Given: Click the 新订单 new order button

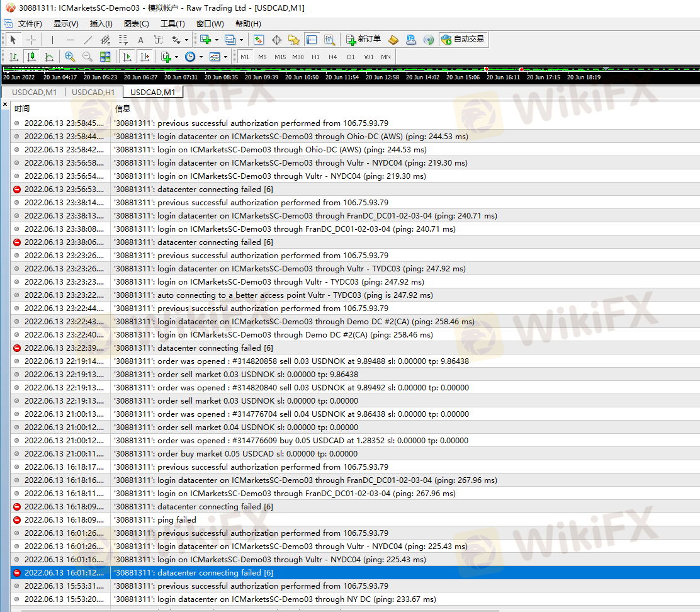Looking at the screenshot, I should (363, 39).
